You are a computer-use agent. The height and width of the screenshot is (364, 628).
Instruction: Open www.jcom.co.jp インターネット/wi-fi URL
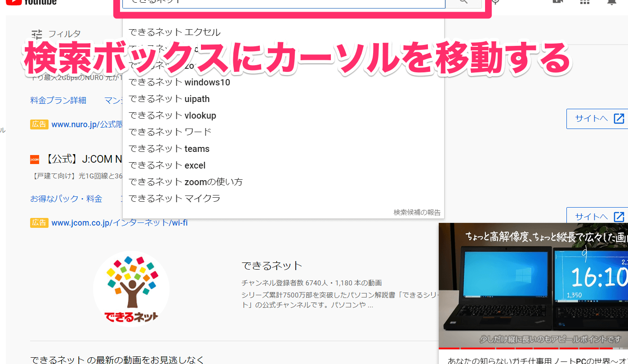(x=120, y=222)
